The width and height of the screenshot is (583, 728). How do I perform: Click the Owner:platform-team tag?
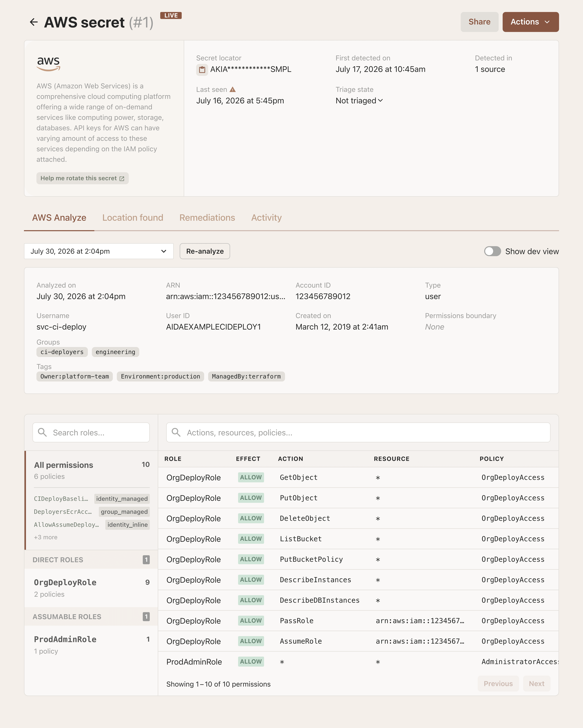75,376
